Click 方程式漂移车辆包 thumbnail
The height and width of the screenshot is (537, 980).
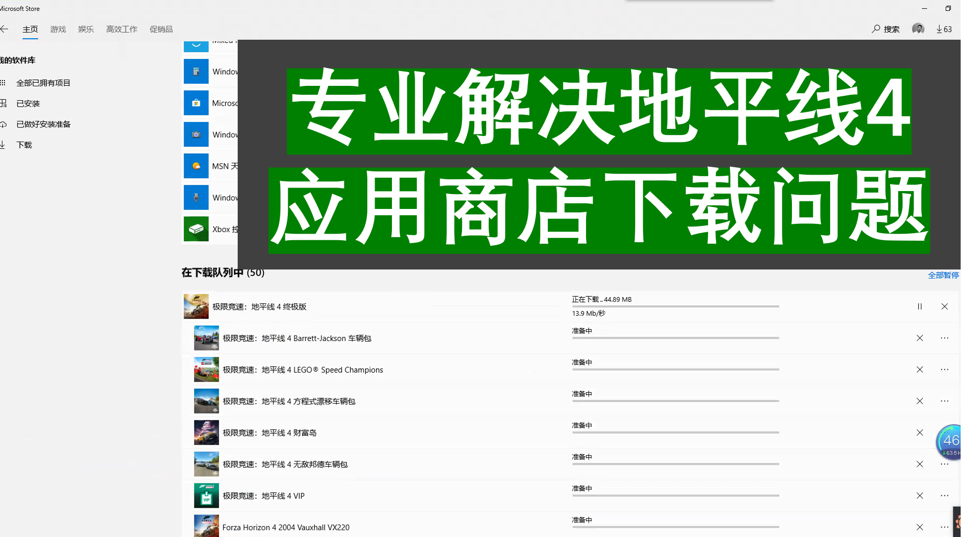click(x=206, y=401)
